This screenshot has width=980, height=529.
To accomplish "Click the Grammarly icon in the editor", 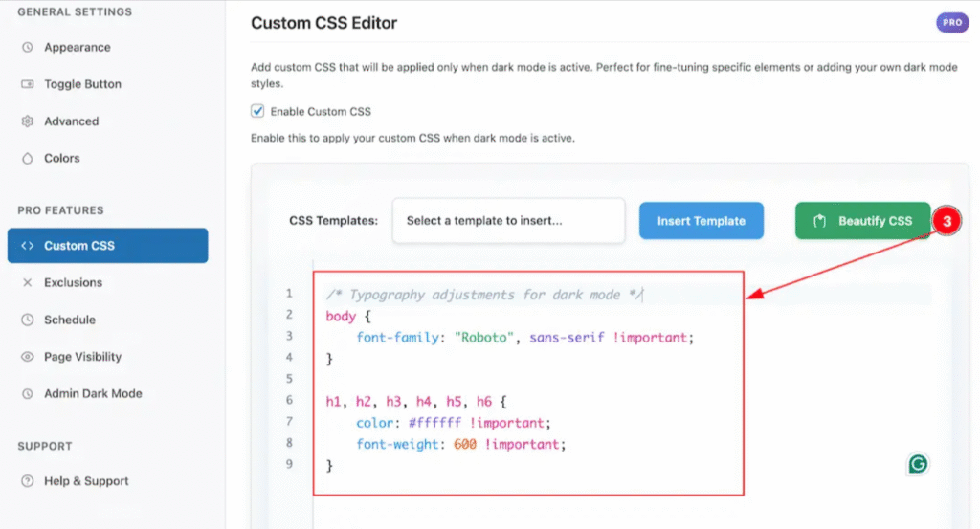I will (918, 464).
